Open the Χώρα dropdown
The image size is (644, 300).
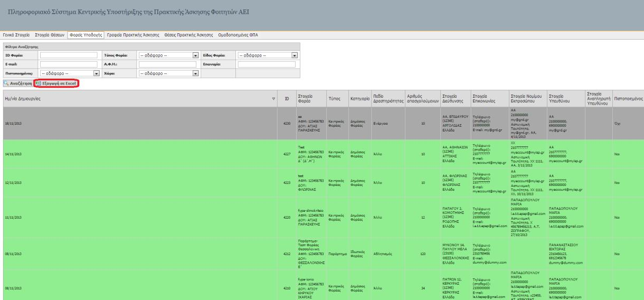coord(168,73)
